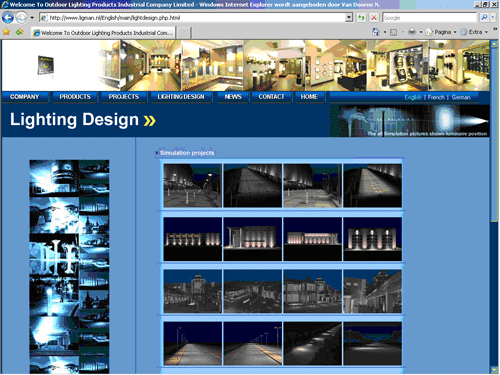Open the Extra tools dropdown
Image resolution: width=500 pixels, height=375 pixels.
pyautogui.click(x=474, y=32)
